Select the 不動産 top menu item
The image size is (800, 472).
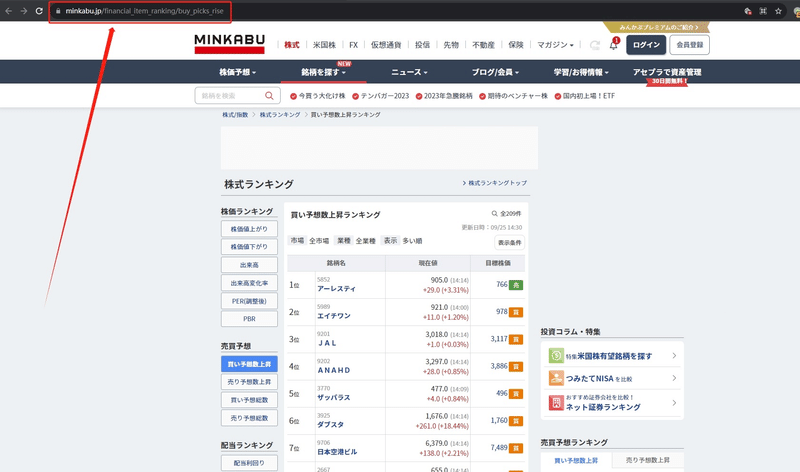(483, 45)
